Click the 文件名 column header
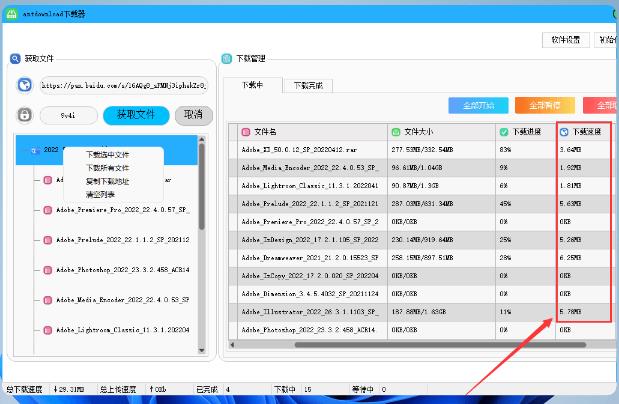Viewport: 619px width, 404px height. tap(312, 132)
